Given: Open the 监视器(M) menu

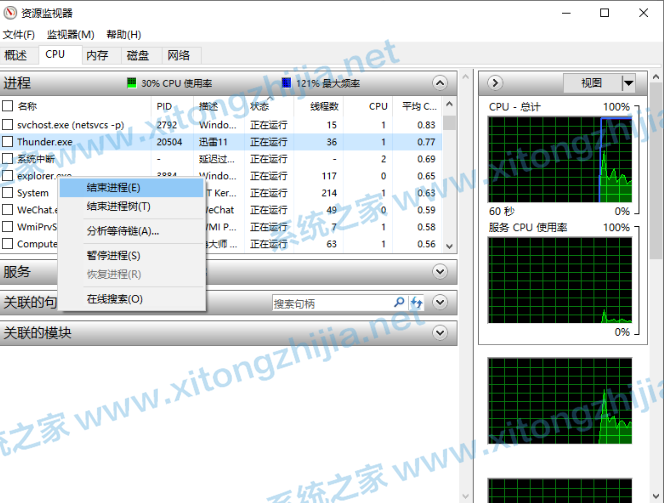Looking at the screenshot, I should (70, 34).
